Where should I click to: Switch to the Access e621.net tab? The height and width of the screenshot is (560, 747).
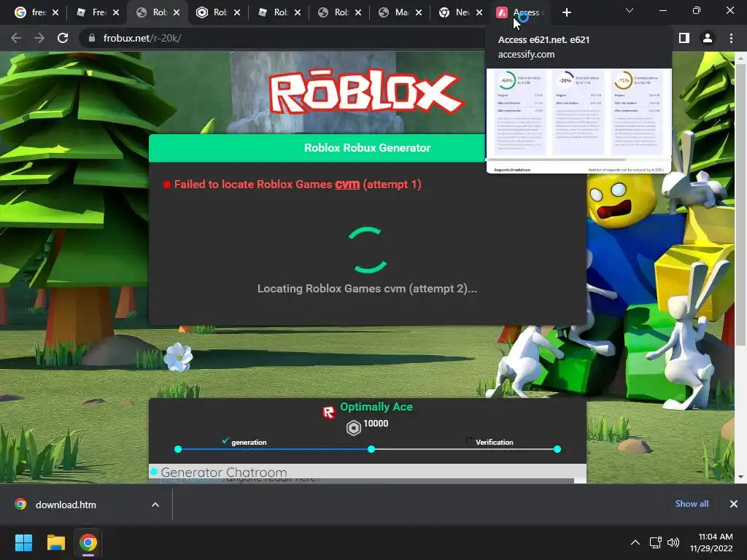point(519,12)
